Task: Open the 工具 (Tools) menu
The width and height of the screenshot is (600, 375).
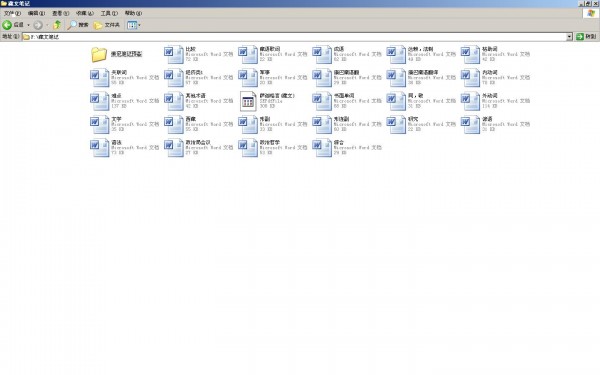Action: (x=109, y=13)
